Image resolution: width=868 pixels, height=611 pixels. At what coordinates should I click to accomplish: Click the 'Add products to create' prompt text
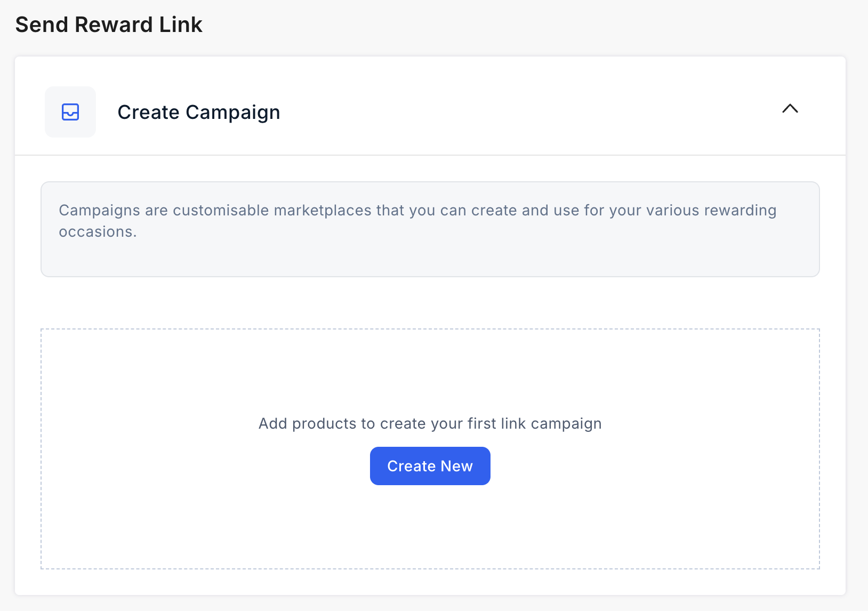click(430, 423)
